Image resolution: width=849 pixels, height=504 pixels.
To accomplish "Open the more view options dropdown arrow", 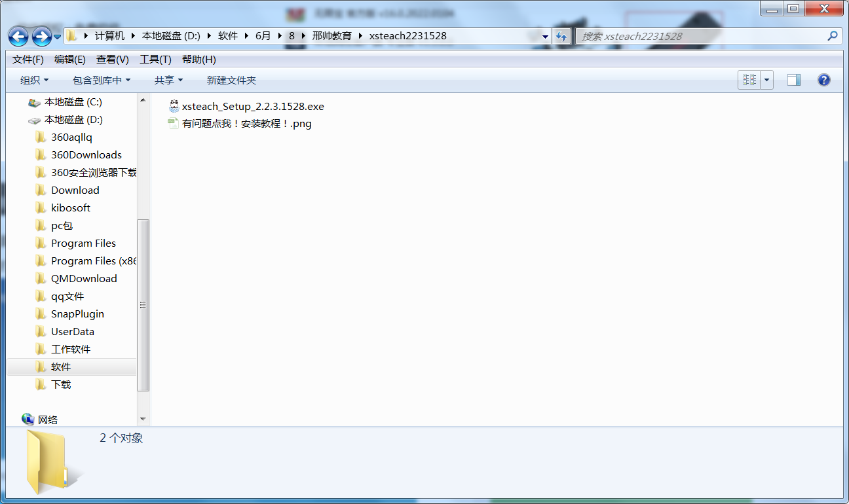I will pyautogui.click(x=766, y=80).
